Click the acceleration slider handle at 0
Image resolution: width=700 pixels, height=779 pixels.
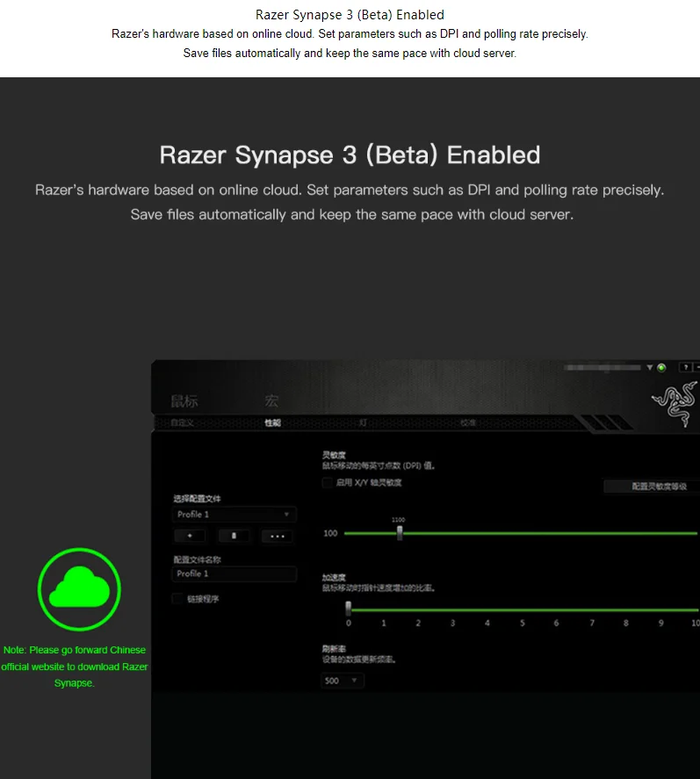coord(349,609)
